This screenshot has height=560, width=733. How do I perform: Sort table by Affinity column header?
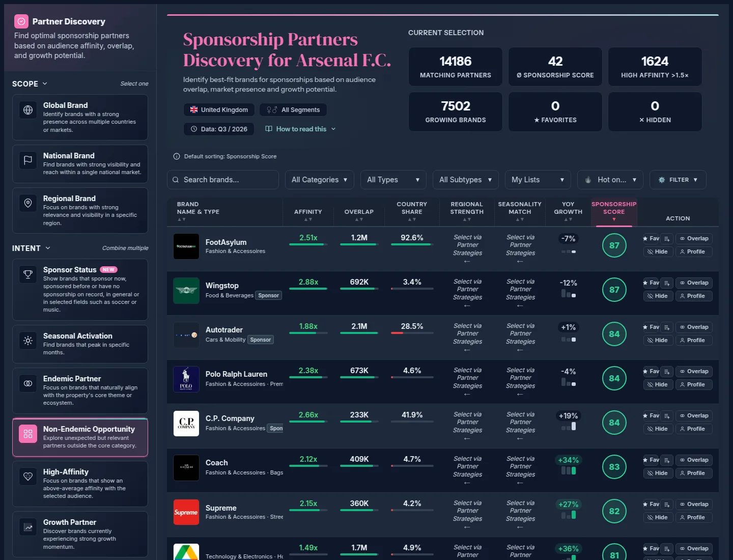(x=308, y=212)
